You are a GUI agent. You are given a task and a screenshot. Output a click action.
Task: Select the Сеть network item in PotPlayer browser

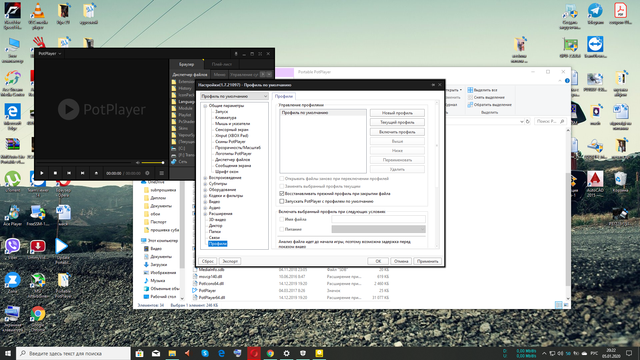(180, 162)
